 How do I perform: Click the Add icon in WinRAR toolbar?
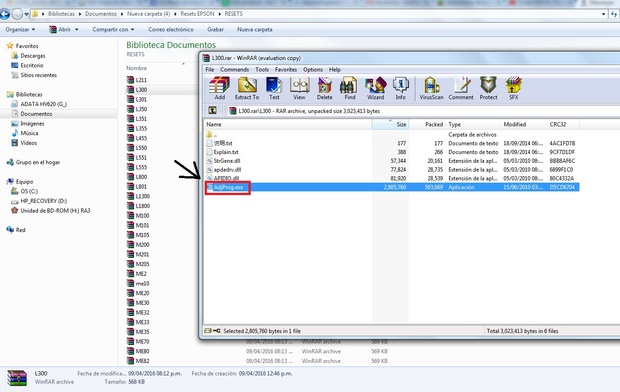pyautogui.click(x=219, y=88)
